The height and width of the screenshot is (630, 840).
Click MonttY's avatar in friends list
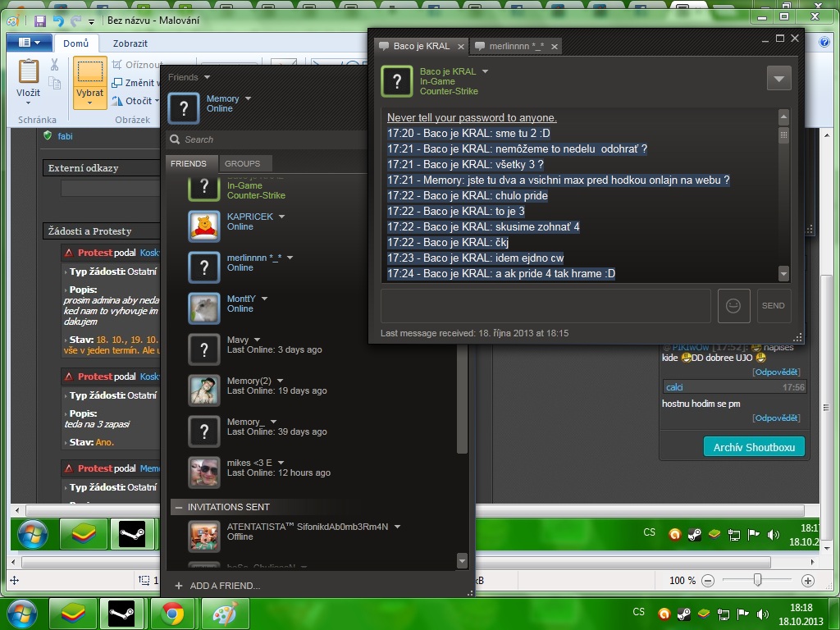(204, 308)
